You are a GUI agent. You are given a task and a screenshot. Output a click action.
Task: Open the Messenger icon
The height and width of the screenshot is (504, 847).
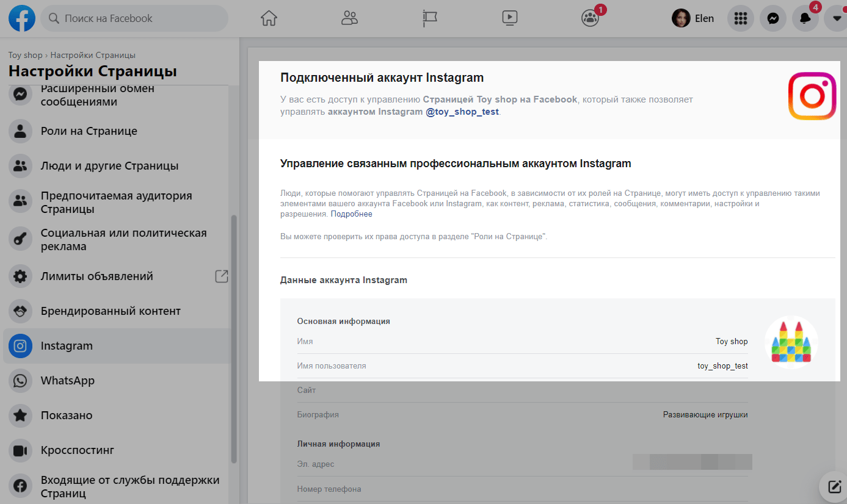pos(772,19)
